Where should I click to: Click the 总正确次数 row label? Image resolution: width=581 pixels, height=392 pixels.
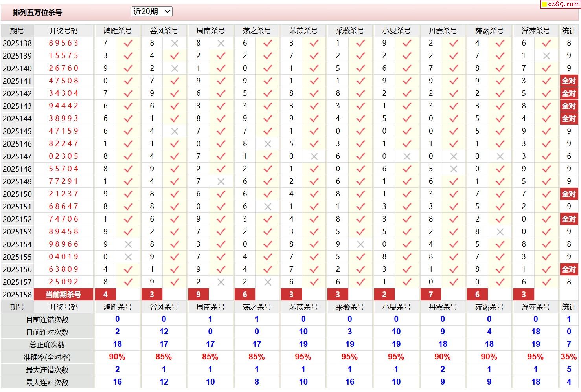coord(47,345)
